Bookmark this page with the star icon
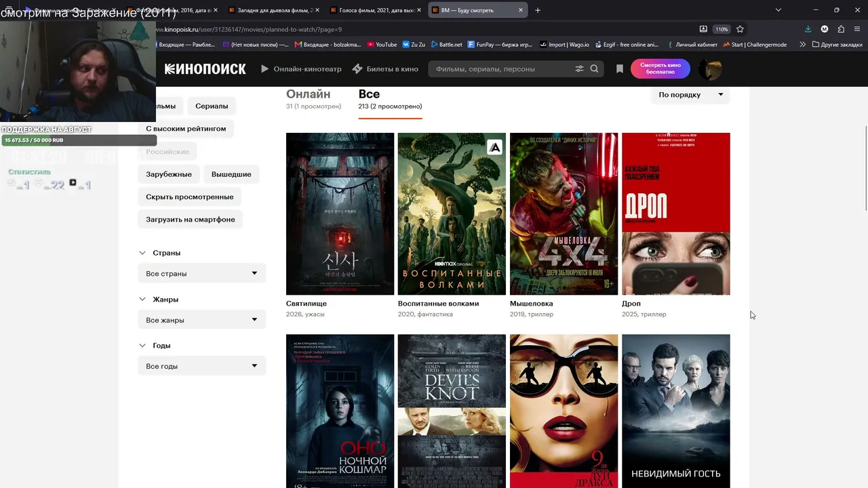 pyautogui.click(x=740, y=29)
